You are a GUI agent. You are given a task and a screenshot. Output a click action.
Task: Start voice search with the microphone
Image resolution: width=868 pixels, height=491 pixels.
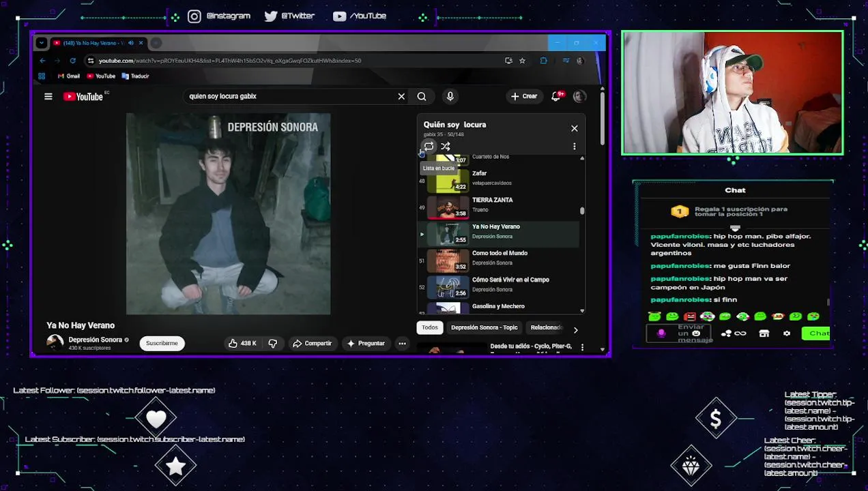(x=450, y=96)
